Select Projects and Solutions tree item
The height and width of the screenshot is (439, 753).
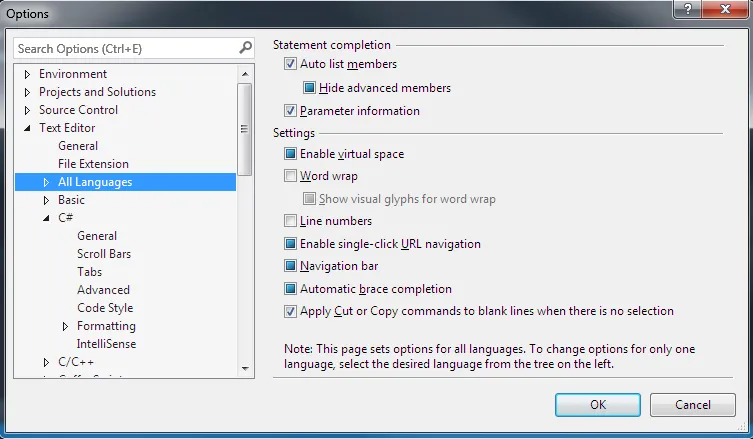tap(97, 92)
